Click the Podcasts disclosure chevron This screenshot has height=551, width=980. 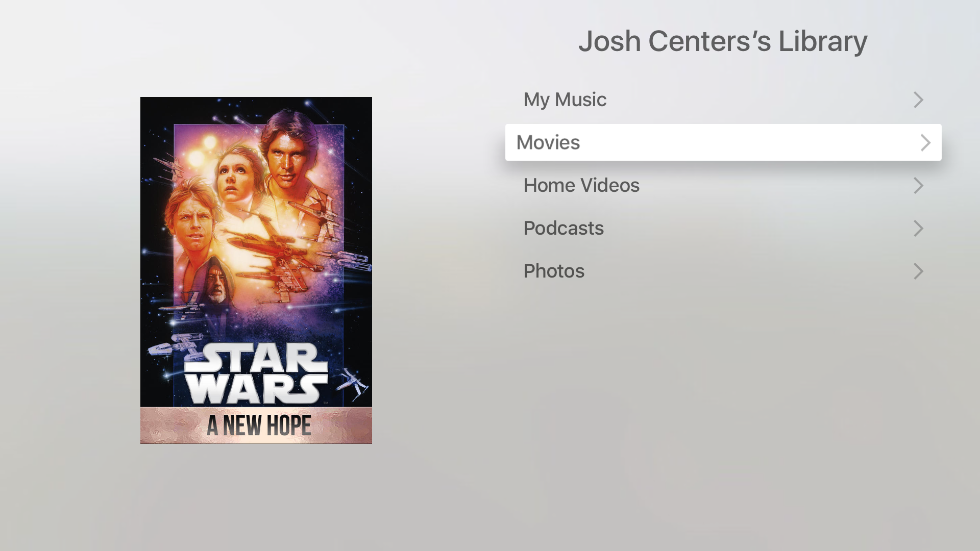click(x=918, y=228)
